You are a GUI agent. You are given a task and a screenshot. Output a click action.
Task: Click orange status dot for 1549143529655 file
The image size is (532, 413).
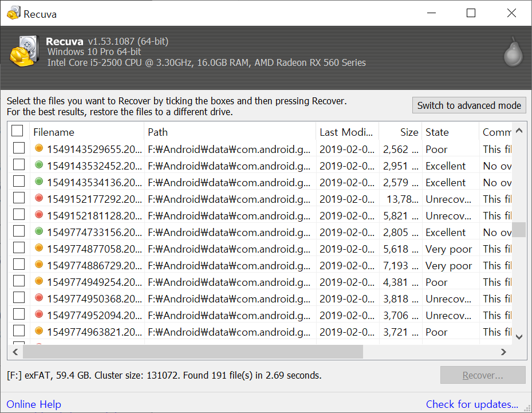tap(39, 148)
